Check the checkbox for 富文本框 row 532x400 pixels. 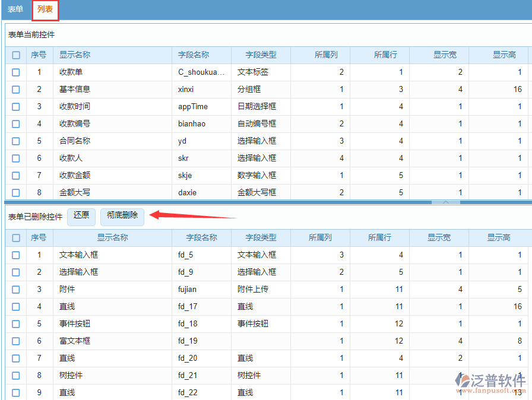pos(15,341)
